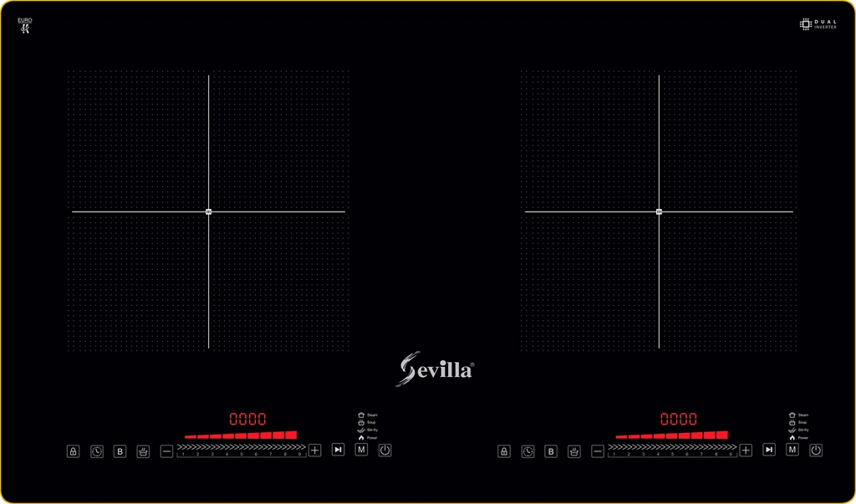Tap the left zone child lock icon
856x504 pixels.
click(x=74, y=451)
